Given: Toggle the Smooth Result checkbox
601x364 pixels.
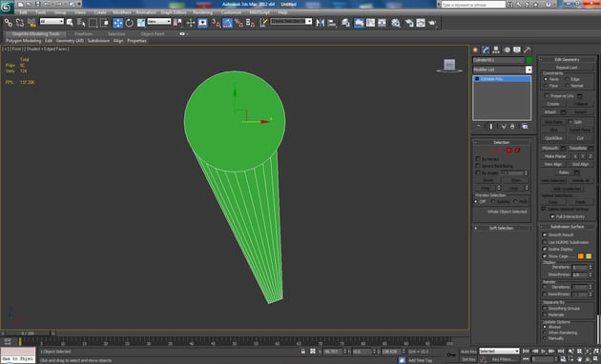Looking at the screenshot, I should (545, 234).
